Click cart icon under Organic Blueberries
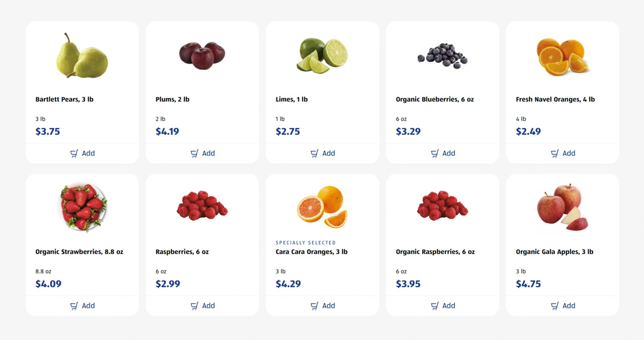This screenshot has height=340, width=644. (435, 154)
